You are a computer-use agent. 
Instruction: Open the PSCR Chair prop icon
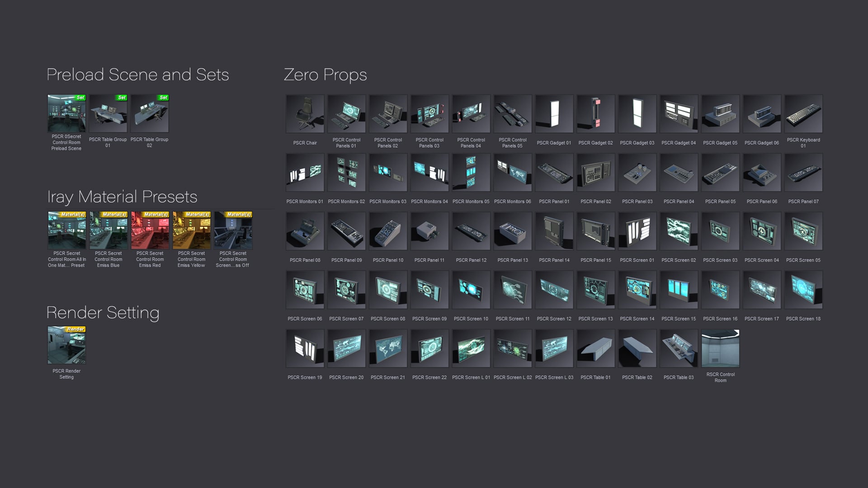[305, 114]
